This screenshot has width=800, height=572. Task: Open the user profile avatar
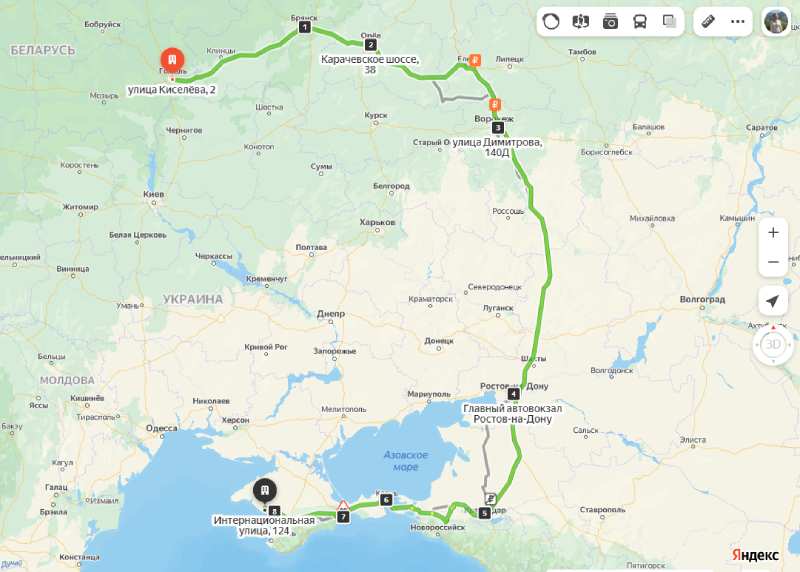coord(776,21)
